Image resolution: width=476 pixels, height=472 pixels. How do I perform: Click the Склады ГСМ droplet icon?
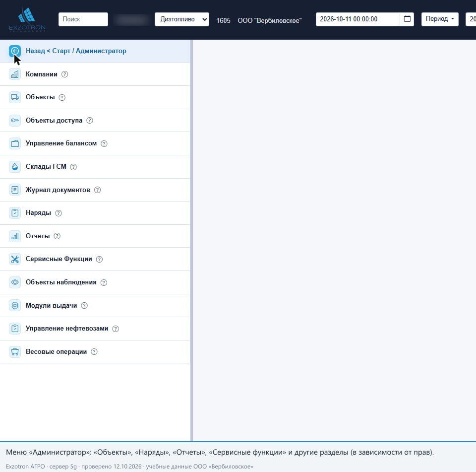pos(14,167)
